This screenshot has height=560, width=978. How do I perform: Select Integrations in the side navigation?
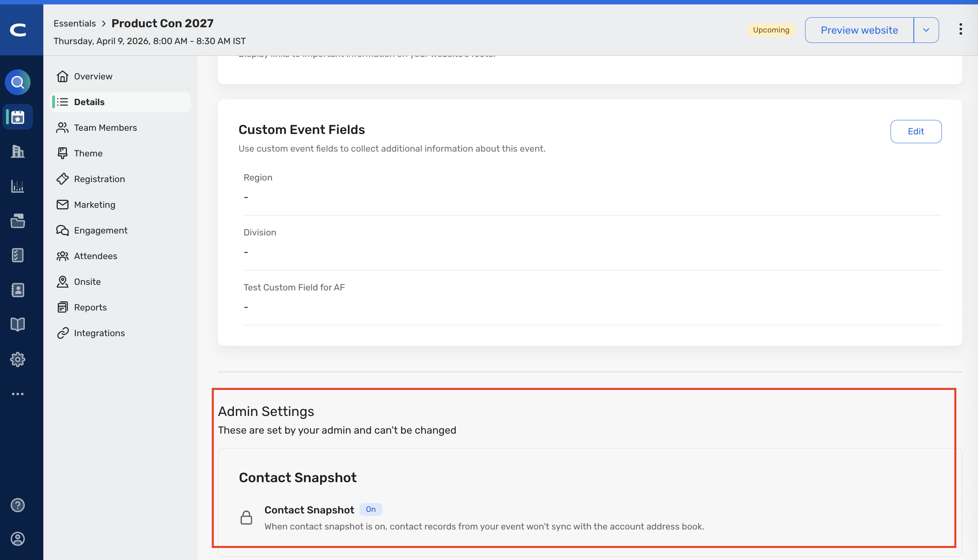point(99,333)
